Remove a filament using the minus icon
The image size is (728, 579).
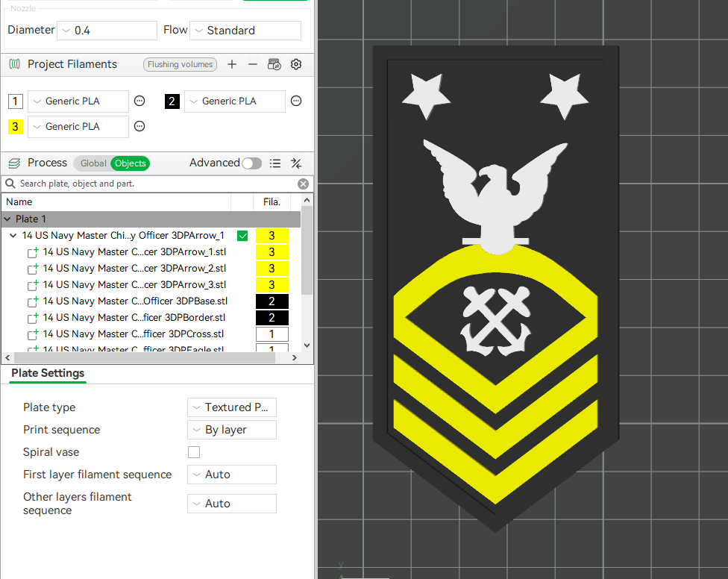(252, 64)
